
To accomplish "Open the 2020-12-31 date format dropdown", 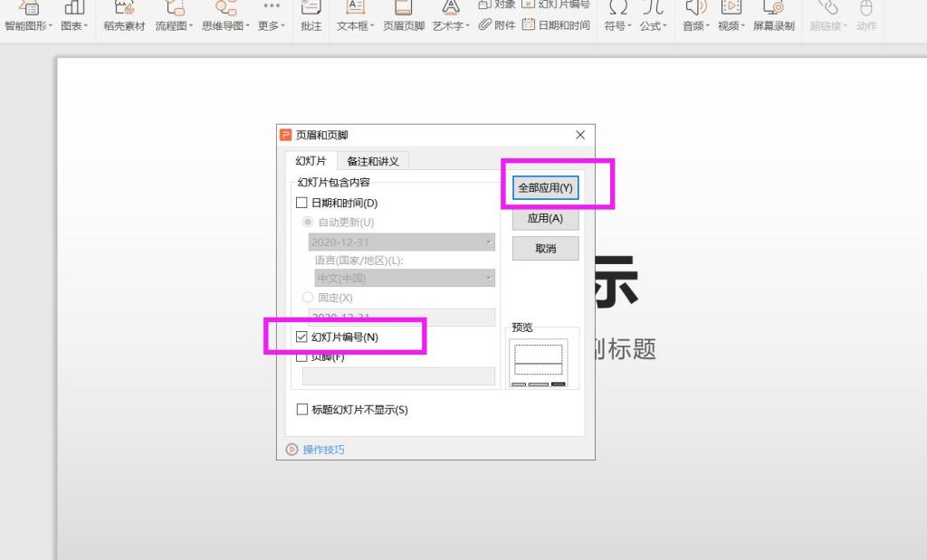I will click(x=401, y=242).
